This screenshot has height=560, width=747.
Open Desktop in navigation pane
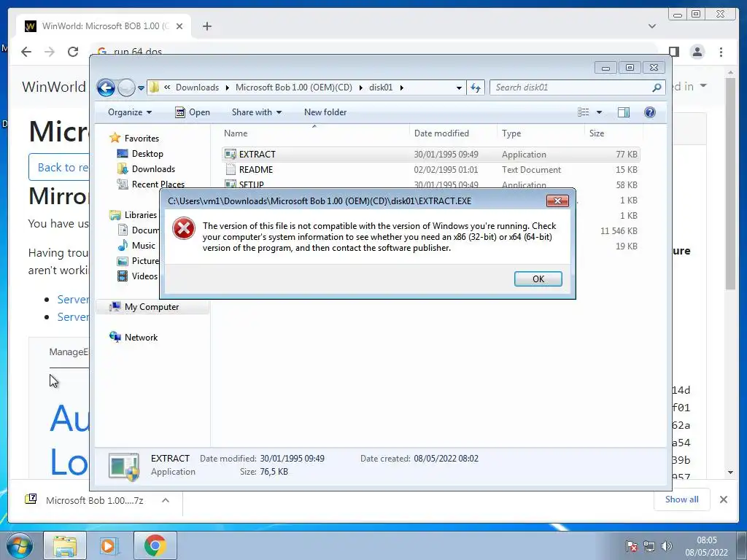pos(147,154)
